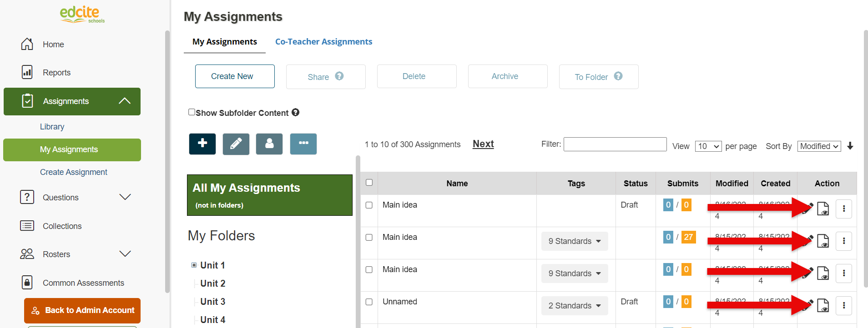Click help icon beside Show Subfolder Content
The image size is (868, 328).
(296, 112)
